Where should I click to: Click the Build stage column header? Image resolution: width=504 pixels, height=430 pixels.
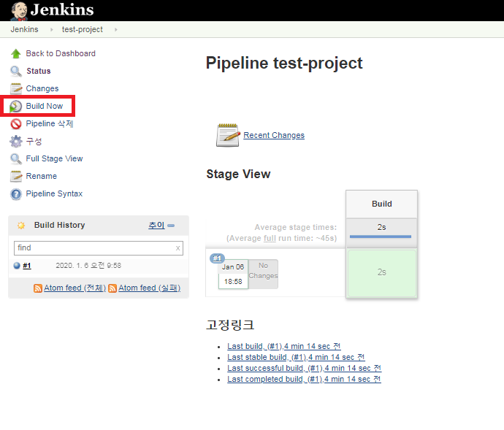(x=382, y=204)
